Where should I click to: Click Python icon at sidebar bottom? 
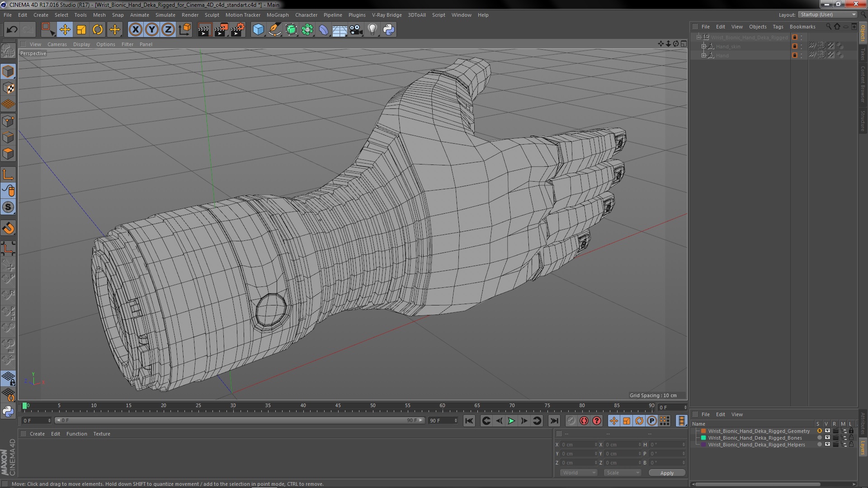(8, 412)
